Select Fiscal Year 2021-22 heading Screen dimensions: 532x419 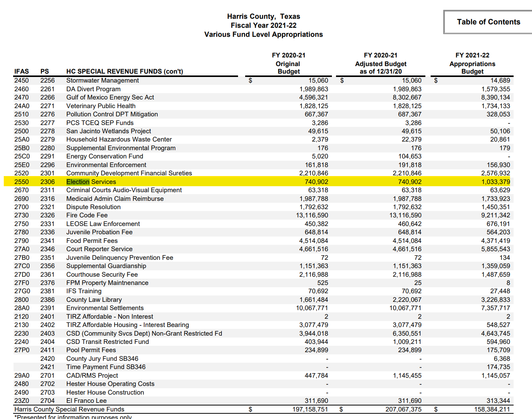(x=264, y=25)
